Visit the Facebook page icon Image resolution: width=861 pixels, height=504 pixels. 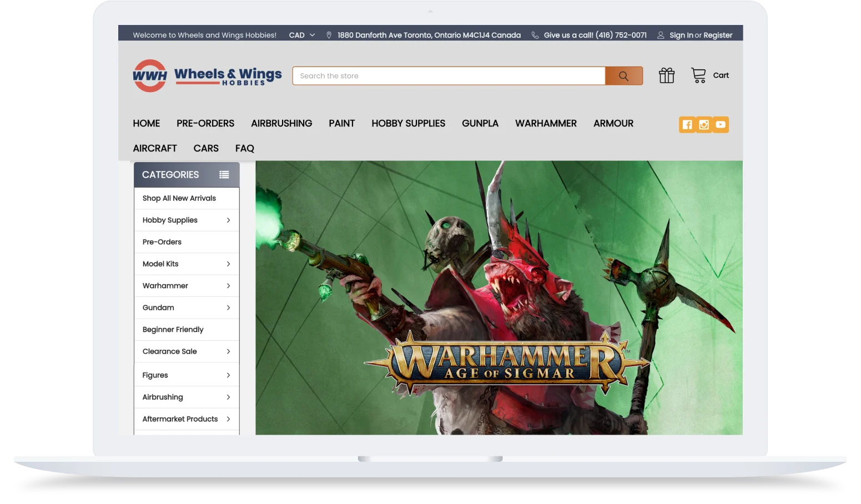pyautogui.click(x=687, y=125)
